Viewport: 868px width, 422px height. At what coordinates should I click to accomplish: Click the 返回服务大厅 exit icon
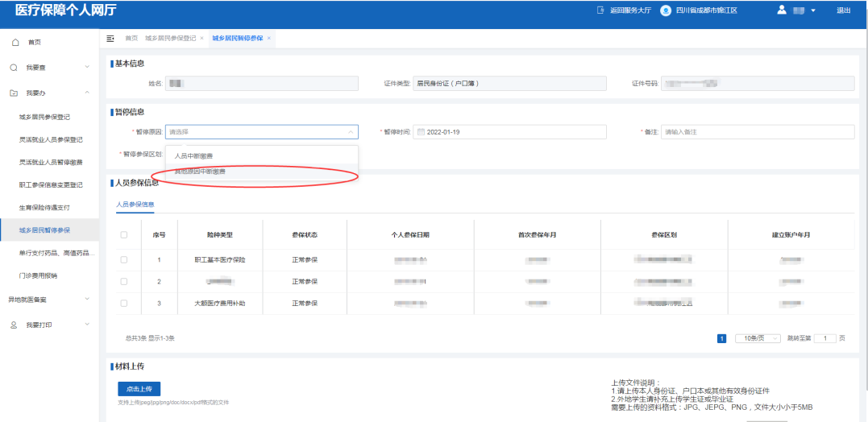click(600, 10)
